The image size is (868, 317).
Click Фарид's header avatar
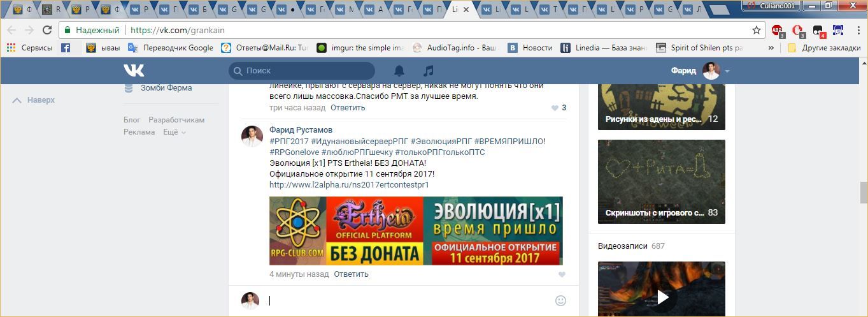pos(711,71)
